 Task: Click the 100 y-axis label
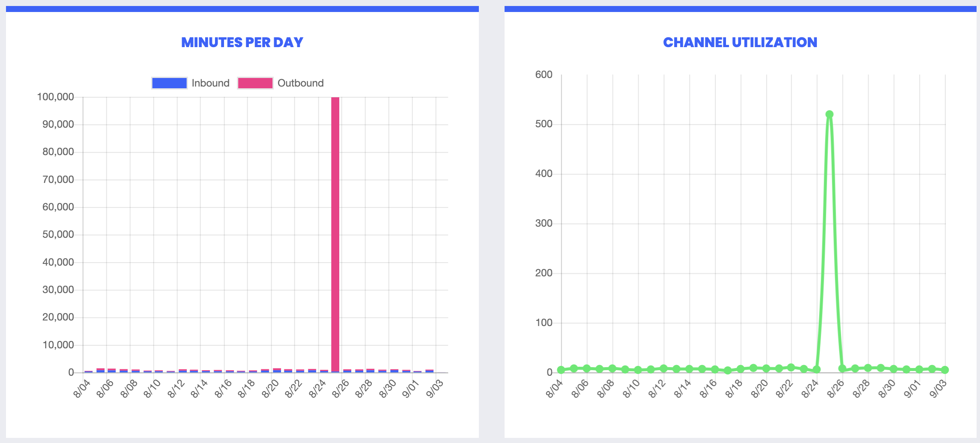tap(544, 323)
